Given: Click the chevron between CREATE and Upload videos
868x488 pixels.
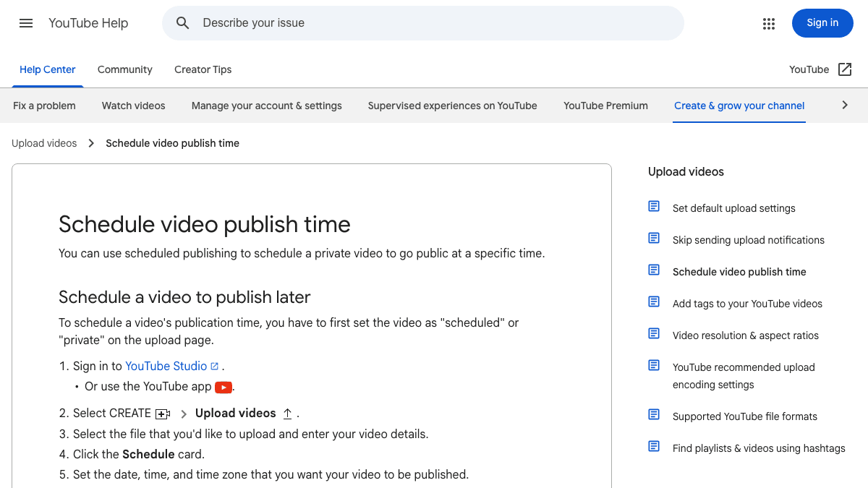Looking at the screenshot, I should 184,414.
